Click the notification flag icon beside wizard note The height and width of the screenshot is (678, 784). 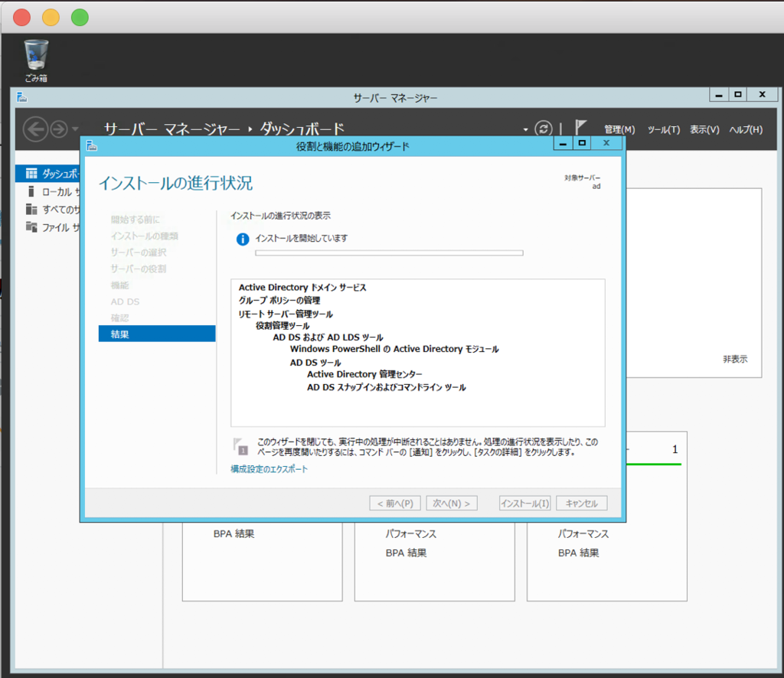point(240,446)
